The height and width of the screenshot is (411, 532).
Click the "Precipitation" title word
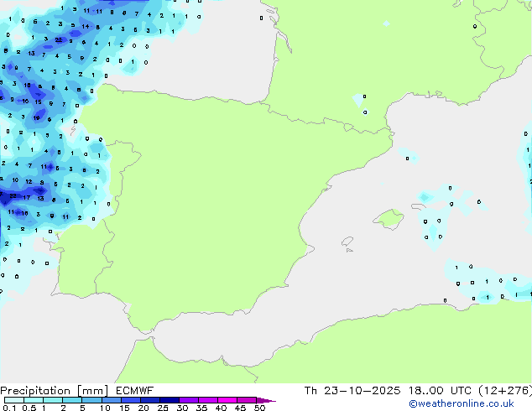(x=35, y=391)
